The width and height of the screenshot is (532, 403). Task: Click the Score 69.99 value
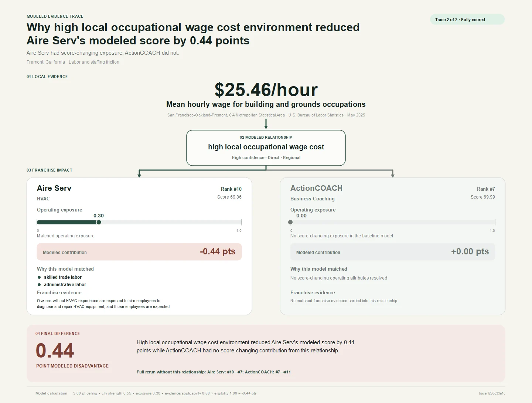(483, 197)
